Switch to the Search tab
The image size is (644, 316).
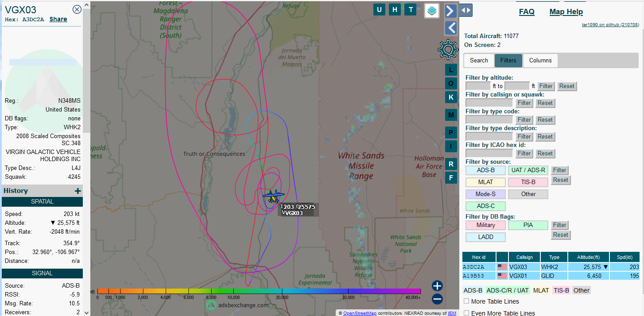click(479, 61)
